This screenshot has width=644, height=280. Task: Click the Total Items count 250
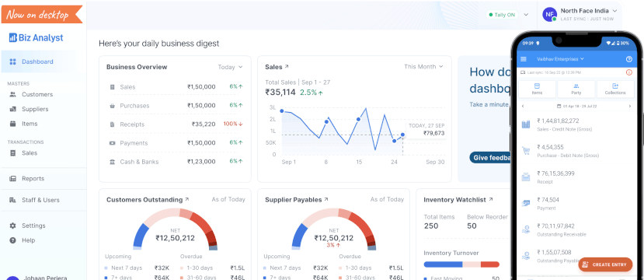(431, 226)
